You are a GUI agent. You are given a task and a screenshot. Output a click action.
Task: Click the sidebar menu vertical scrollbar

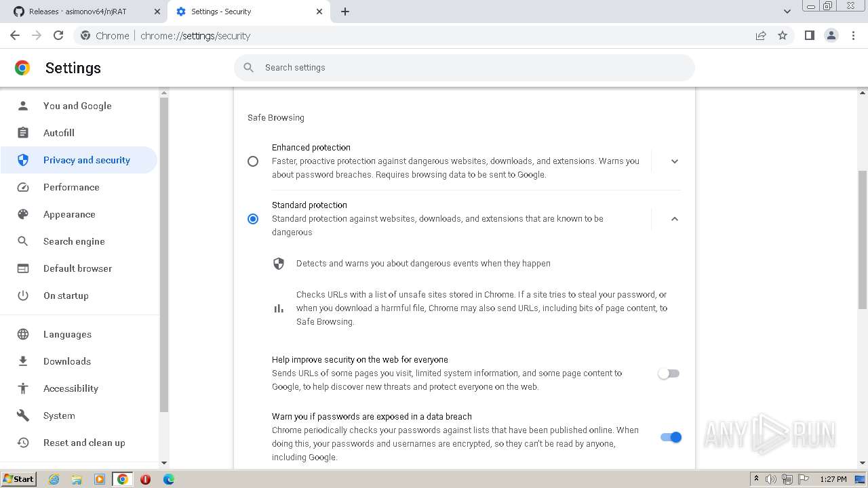click(x=163, y=254)
